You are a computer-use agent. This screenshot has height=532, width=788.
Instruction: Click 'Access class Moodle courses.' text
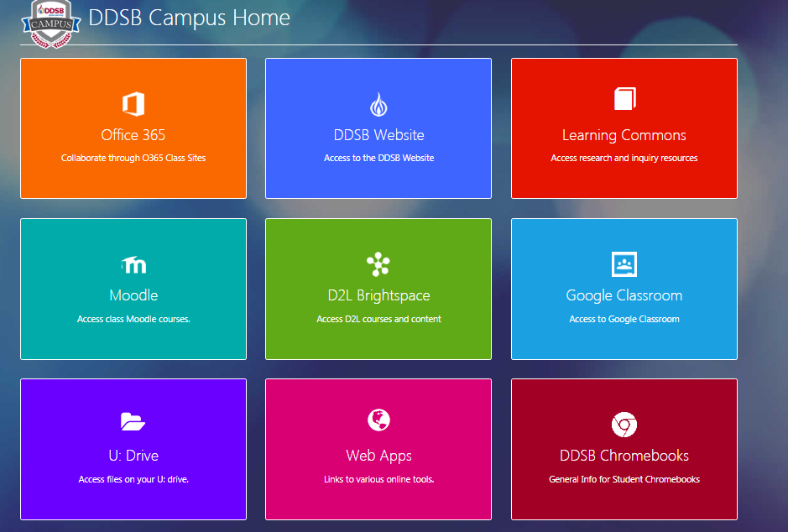click(x=133, y=319)
